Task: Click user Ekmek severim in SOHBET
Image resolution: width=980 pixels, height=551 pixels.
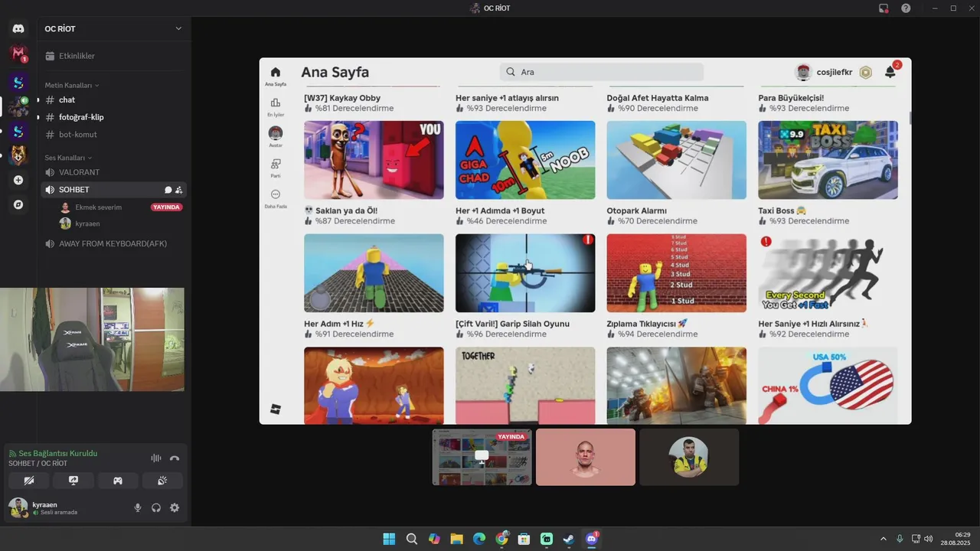Action: (x=98, y=207)
